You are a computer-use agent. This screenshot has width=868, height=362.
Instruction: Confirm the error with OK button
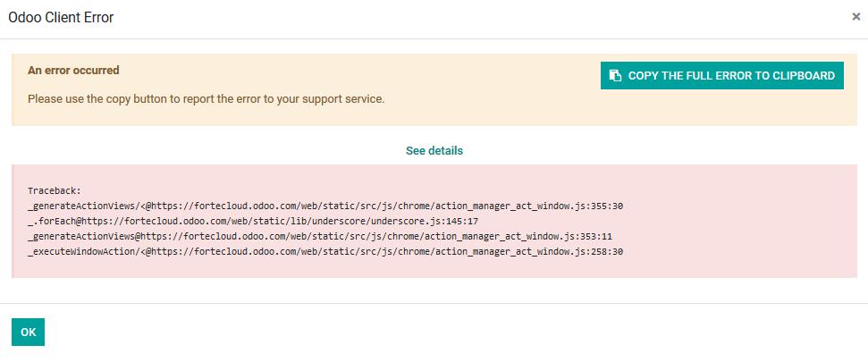pyautogui.click(x=28, y=333)
